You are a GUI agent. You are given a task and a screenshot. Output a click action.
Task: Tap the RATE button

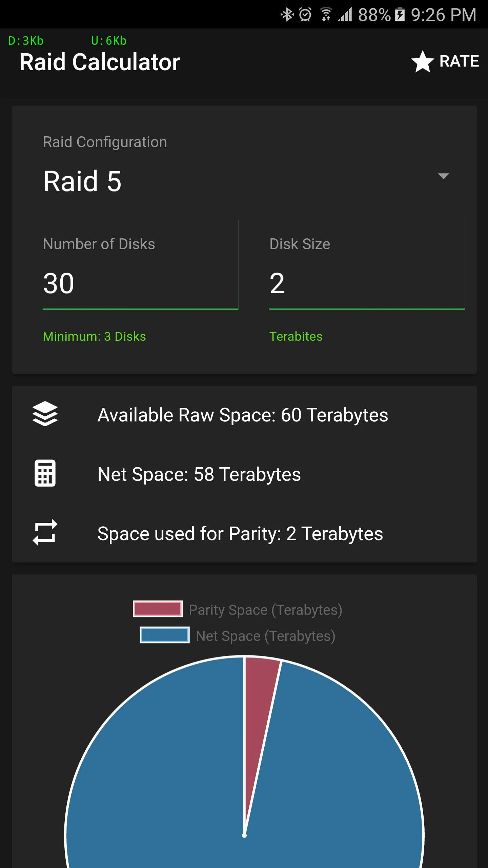point(445,61)
